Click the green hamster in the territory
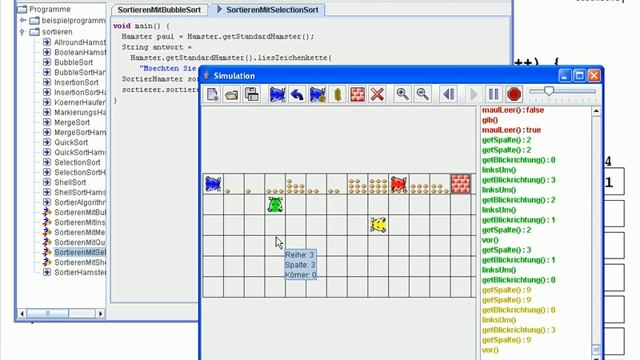Image resolution: width=640 pixels, height=360 pixels. tap(275, 204)
